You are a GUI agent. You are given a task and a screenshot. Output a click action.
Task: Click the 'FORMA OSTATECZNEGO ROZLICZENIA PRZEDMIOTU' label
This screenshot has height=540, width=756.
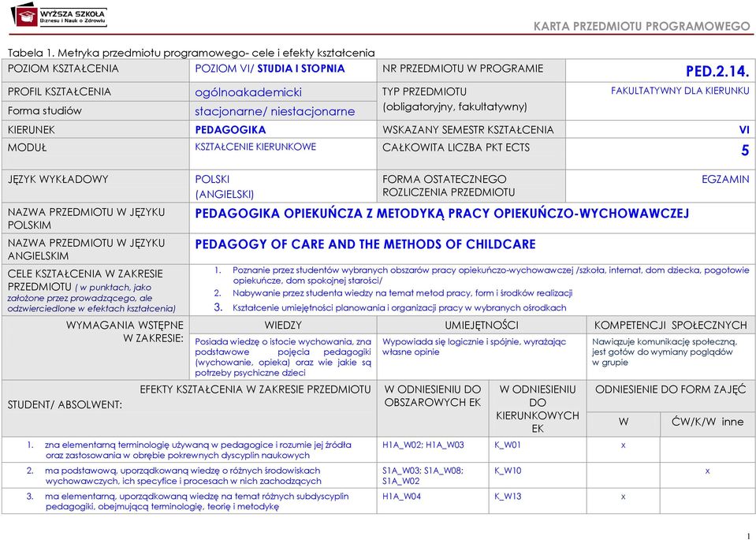pyautogui.click(x=449, y=185)
